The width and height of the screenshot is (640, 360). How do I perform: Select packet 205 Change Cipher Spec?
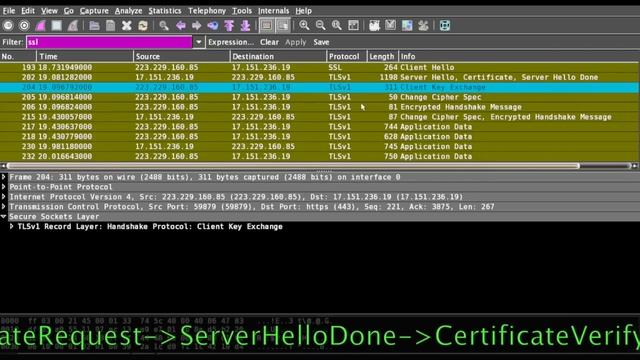pos(319,97)
